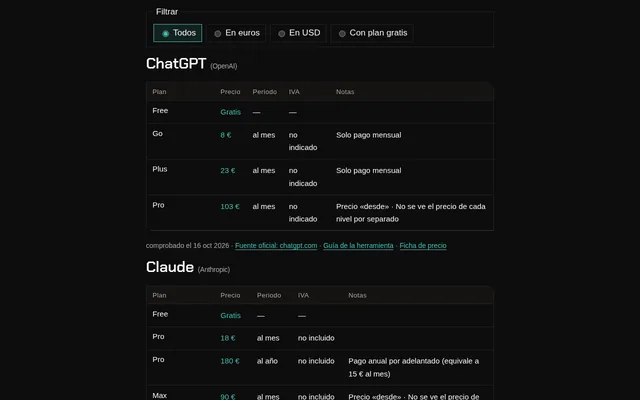Open the "Fuente oficial: chatgpt.com" link
Image resolution: width=640 pixels, height=400 pixels.
tap(276, 245)
